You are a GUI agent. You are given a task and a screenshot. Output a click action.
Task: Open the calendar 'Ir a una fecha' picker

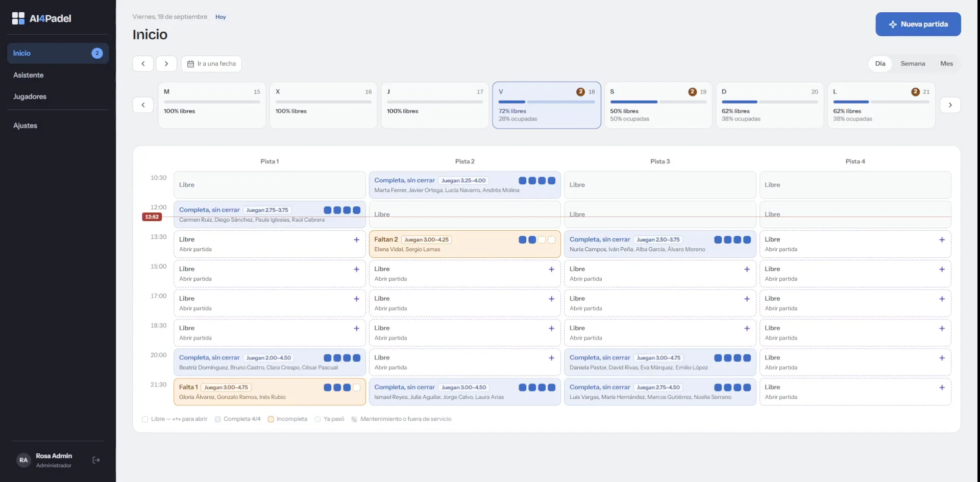[211, 64]
